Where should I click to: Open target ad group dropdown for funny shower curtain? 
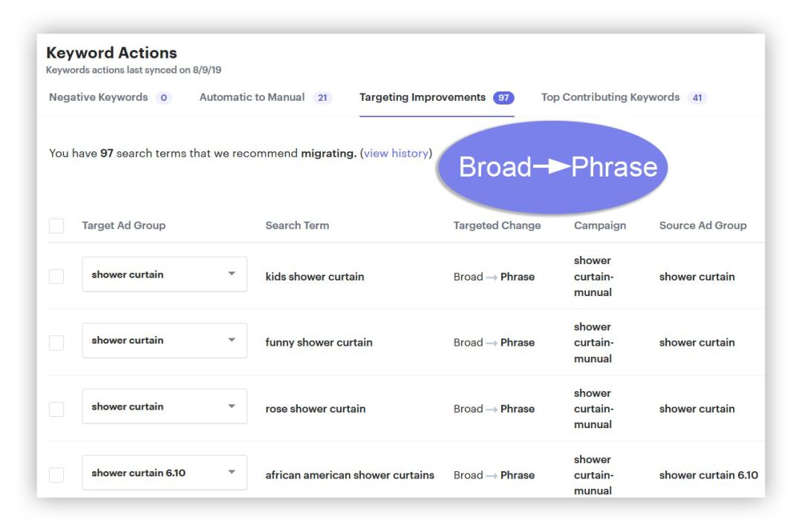point(164,341)
